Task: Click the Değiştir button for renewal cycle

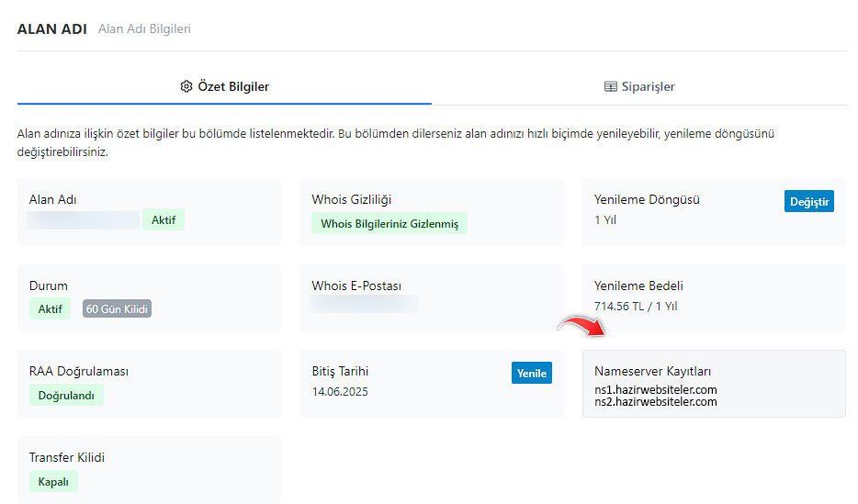Action: tap(808, 201)
